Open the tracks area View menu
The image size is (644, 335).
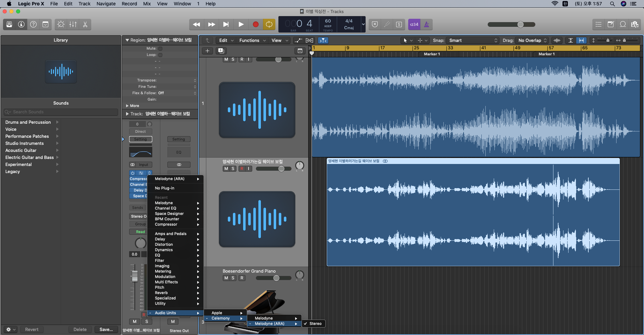click(x=280, y=41)
